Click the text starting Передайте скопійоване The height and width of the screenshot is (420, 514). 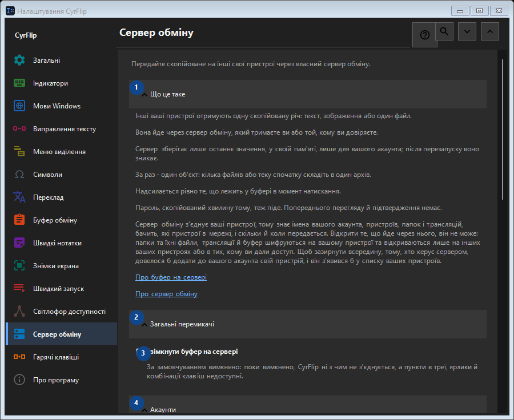point(251,64)
